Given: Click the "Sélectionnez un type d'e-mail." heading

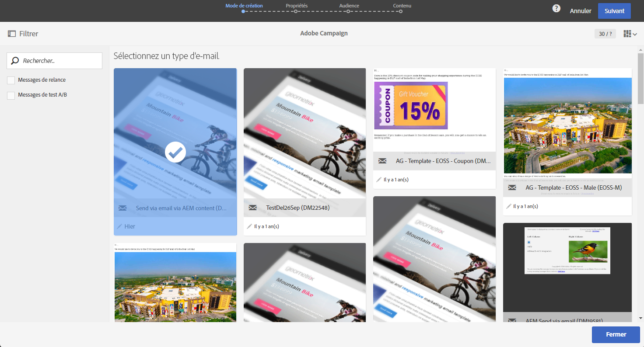Looking at the screenshot, I should pyautogui.click(x=166, y=56).
